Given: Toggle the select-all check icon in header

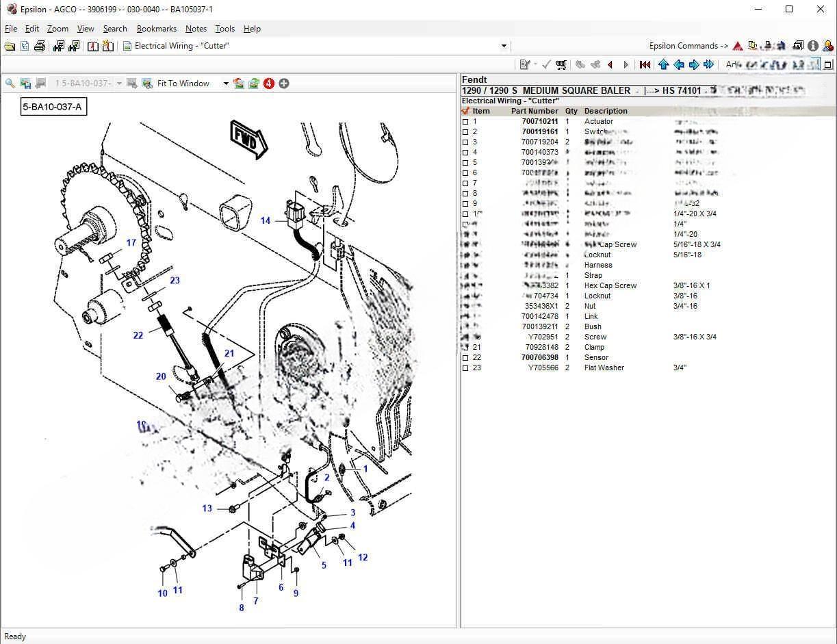Looking at the screenshot, I should pos(466,111).
